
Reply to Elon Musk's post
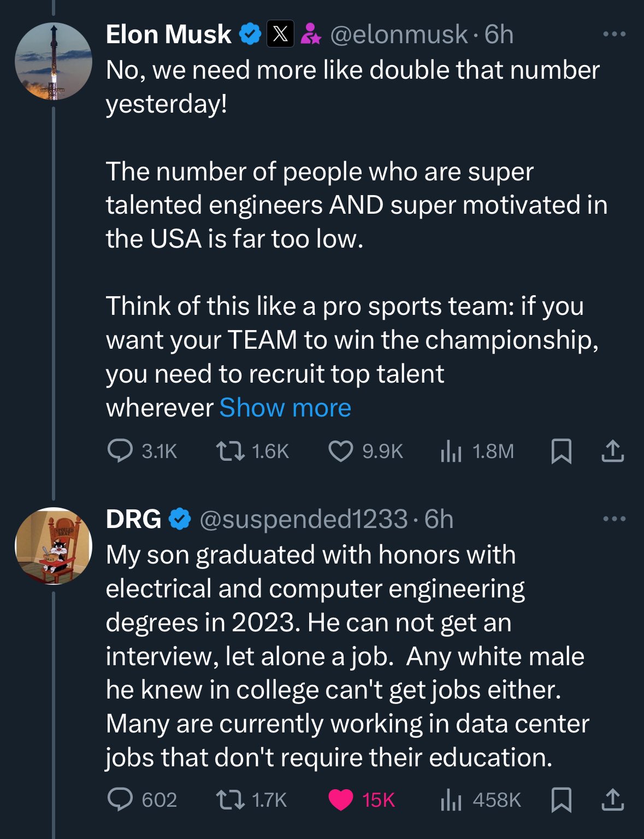pos(120,451)
